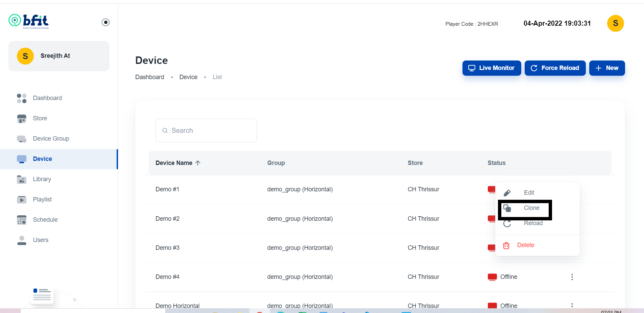This screenshot has height=313, width=644.
Task: Click the red Offline status icon for Demo #4
Action: click(x=492, y=277)
